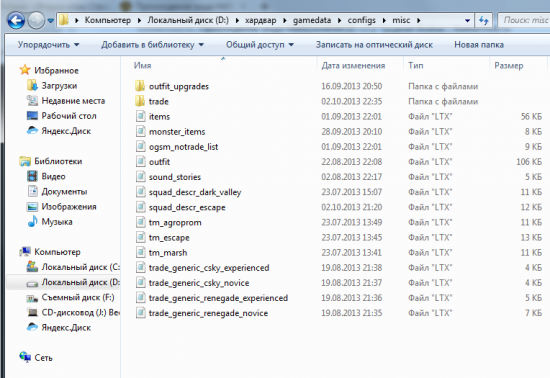Select the 'trade' folder icon
Image resolution: width=550 pixels, height=378 pixels.
point(140,101)
